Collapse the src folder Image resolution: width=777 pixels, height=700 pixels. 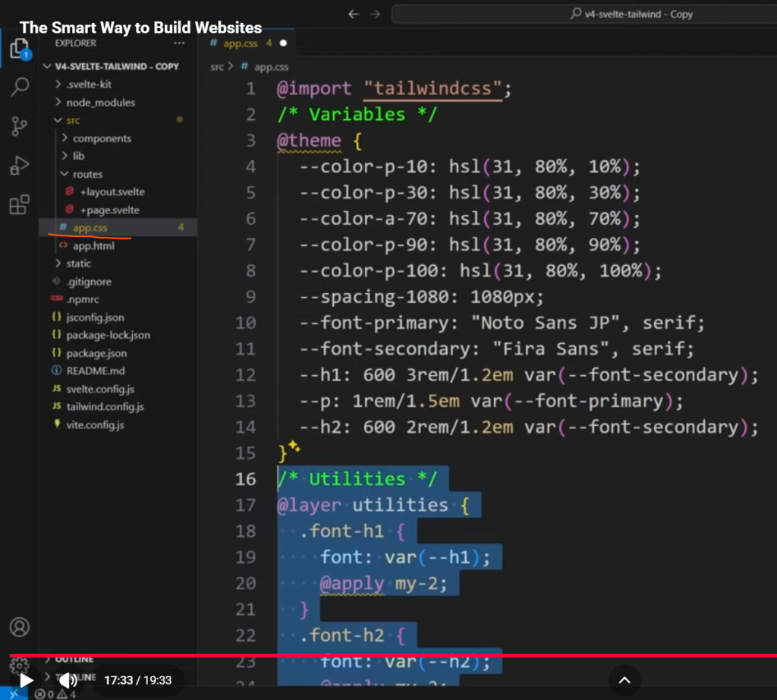click(x=72, y=121)
